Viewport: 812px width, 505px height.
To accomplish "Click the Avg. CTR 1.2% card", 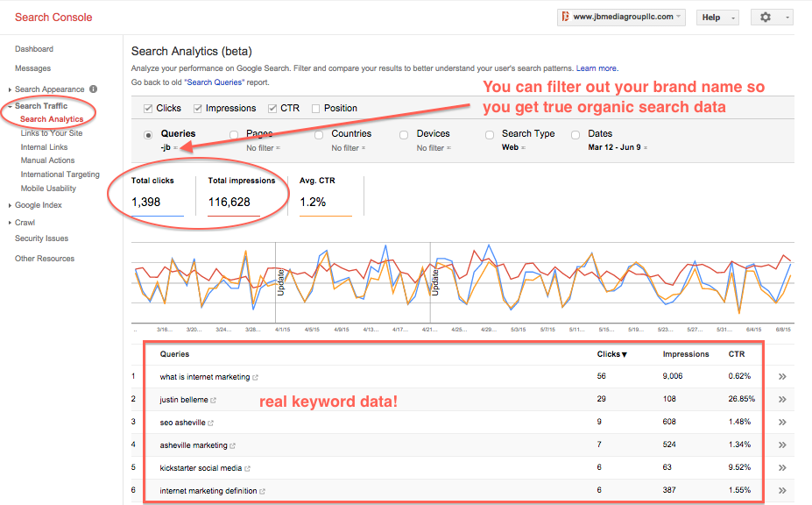I will click(326, 196).
